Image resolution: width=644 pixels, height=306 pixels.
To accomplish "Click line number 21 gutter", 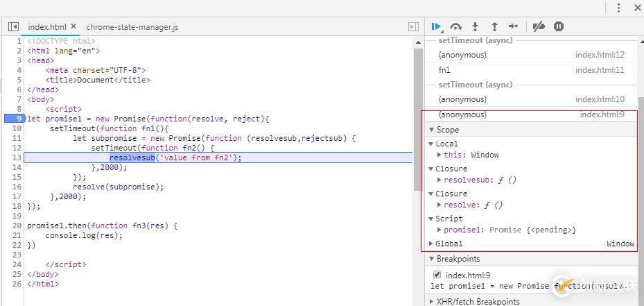I will (17, 236).
